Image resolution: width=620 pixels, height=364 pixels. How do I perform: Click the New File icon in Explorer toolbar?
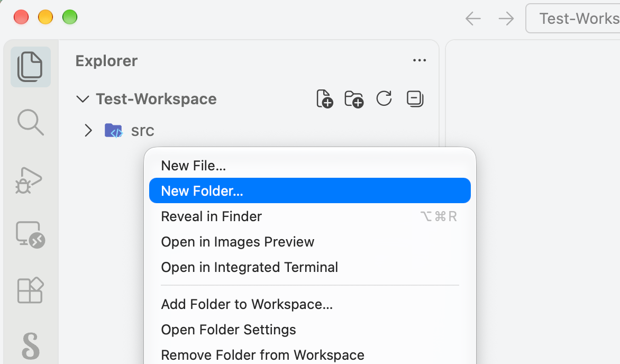click(325, 99)
